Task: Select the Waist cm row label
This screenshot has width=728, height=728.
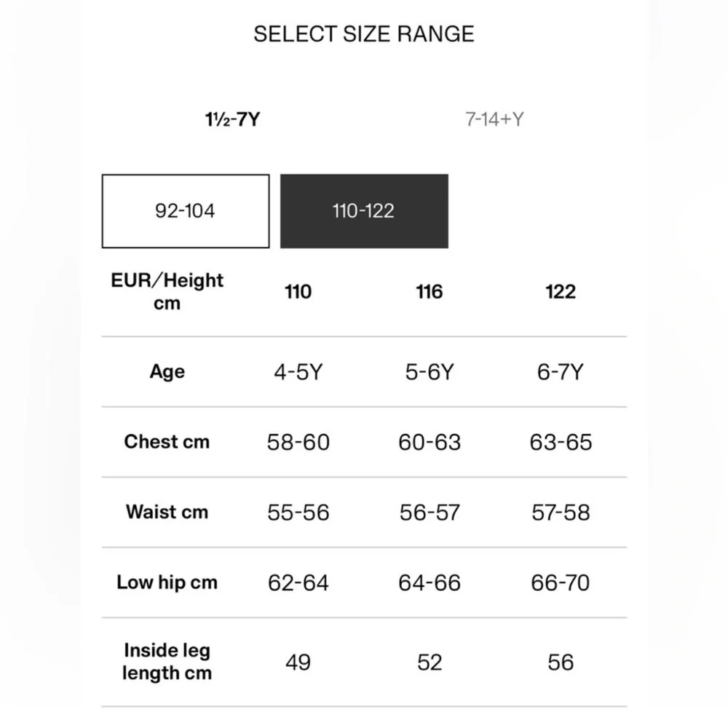Action: pos(167,512)
